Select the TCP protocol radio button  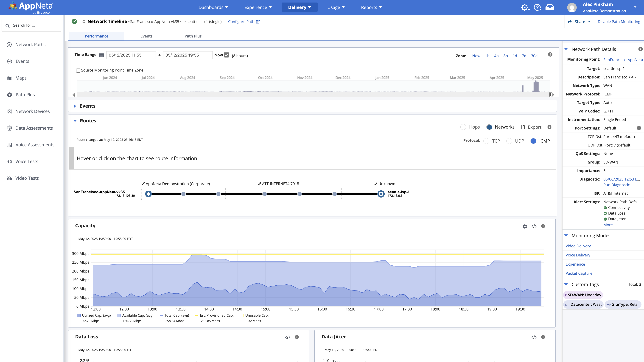[x=486, y=141]
